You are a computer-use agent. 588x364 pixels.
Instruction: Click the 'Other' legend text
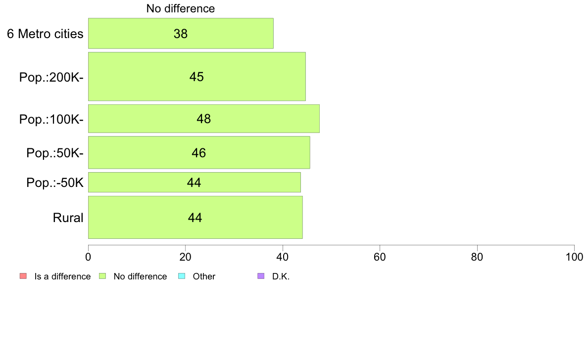(204, 276)
